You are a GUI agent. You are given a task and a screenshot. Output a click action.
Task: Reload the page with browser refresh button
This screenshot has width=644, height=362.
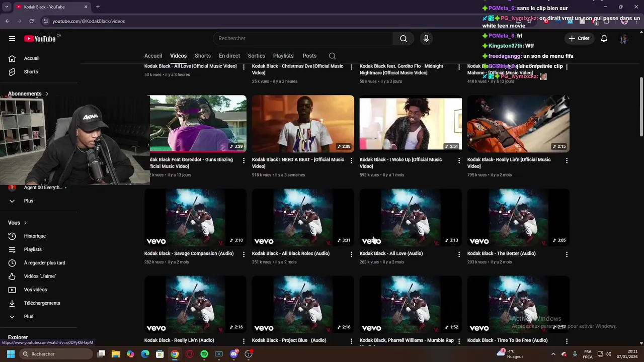(x=31, y=21)
